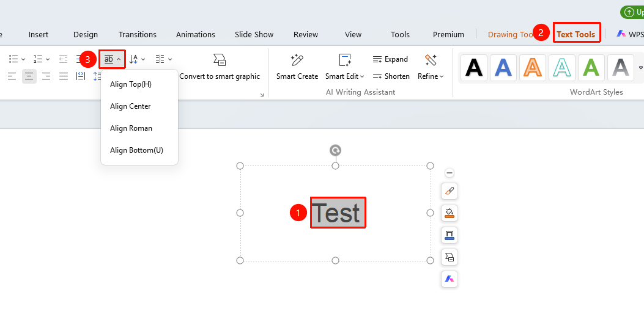Click the line spacing icon

(x=97, y=76)
